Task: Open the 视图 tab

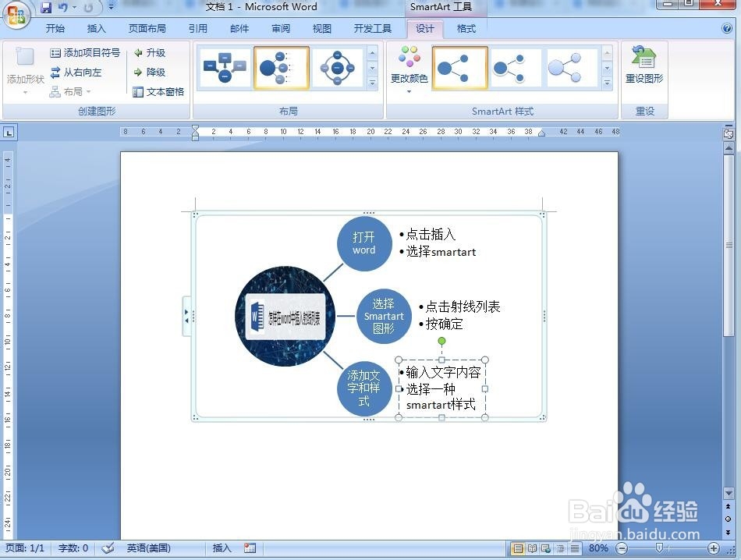Action: coord(322,28)
